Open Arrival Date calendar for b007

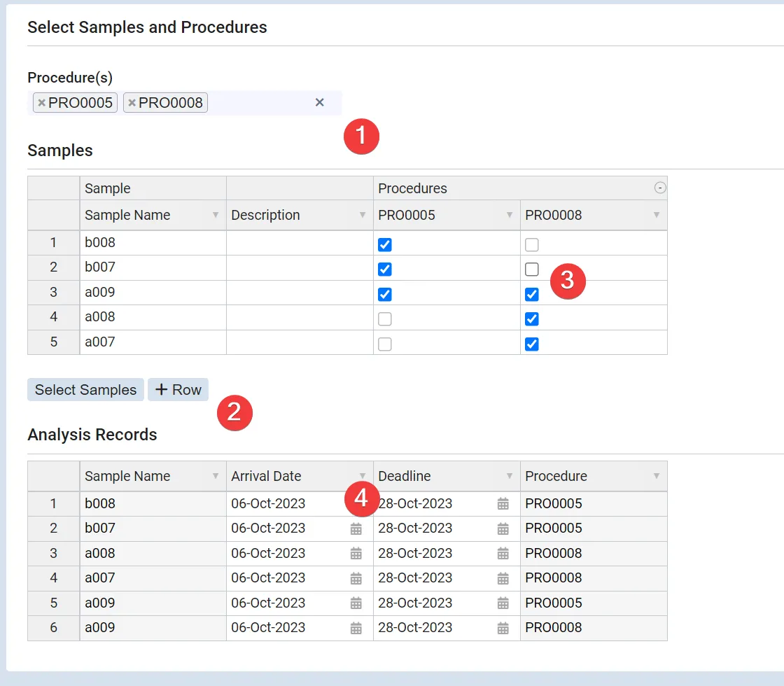356,528
